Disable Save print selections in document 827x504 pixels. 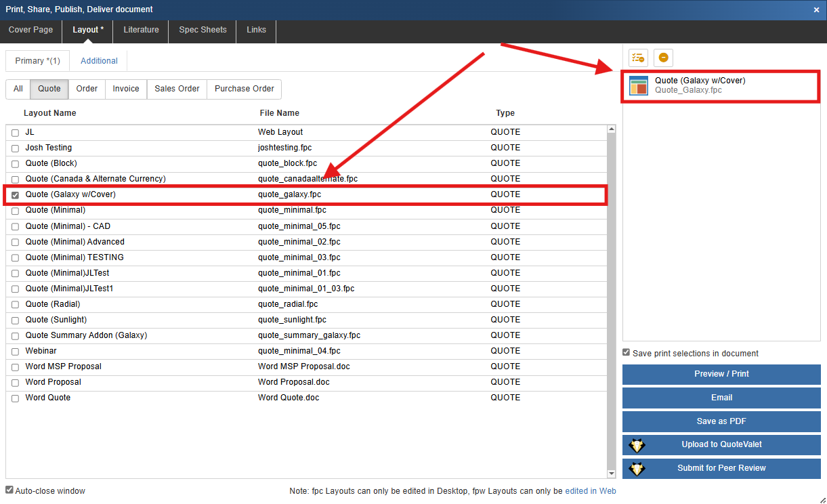point(627,353)
